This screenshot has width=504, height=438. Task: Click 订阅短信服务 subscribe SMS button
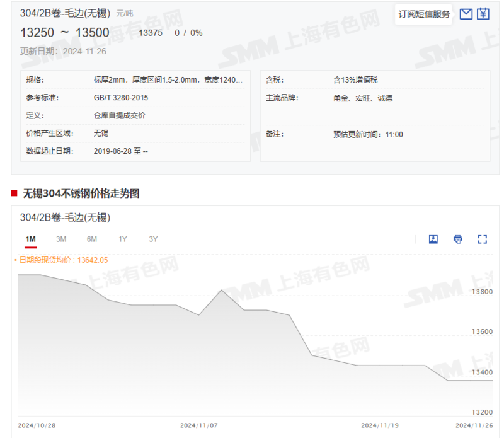(x=423, y=14)
